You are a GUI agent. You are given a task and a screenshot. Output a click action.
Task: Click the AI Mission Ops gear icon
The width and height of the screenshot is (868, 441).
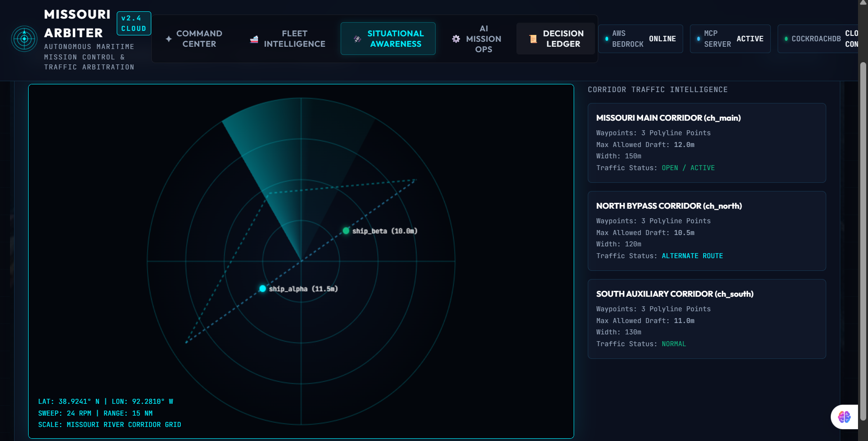click(456, 39)
